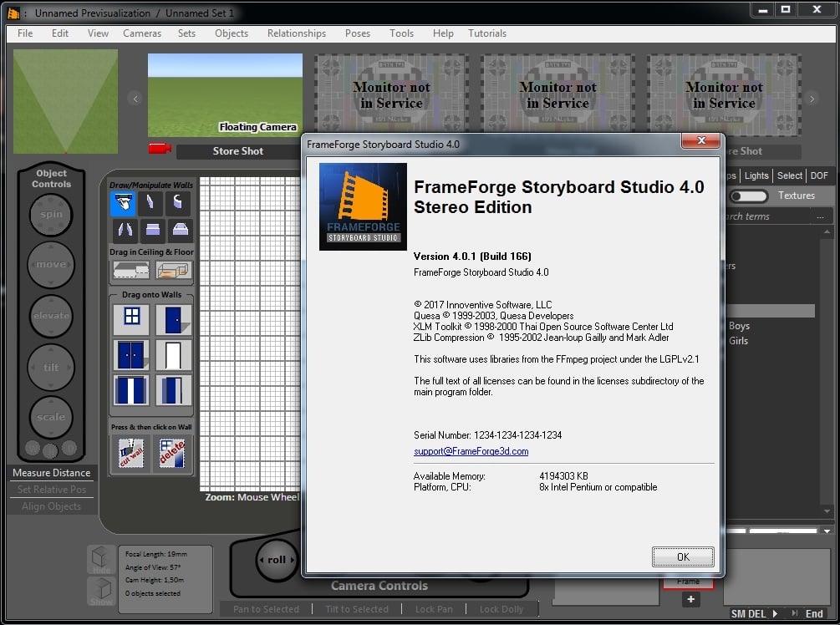840x625 pixels.
Task: Switch to the DOF tab
Action: click(x=818, y=175)
